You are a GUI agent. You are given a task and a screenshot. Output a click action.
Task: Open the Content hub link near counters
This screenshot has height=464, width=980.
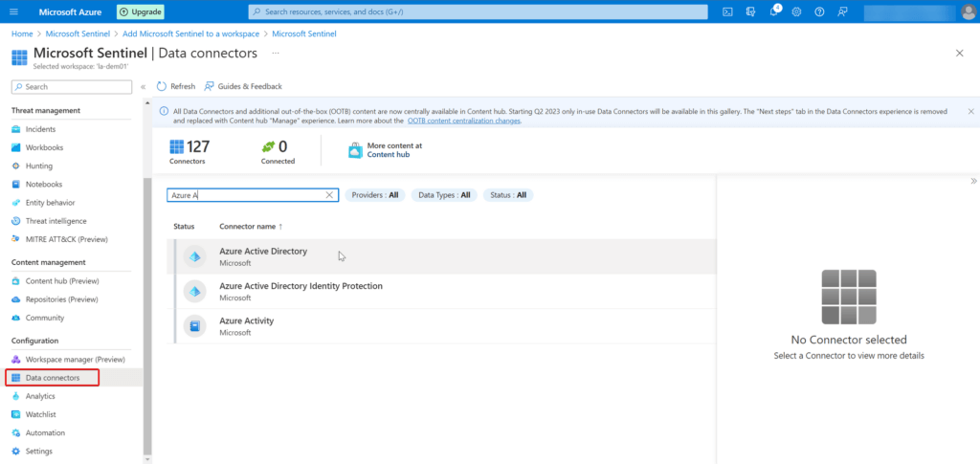pos(389,154)
